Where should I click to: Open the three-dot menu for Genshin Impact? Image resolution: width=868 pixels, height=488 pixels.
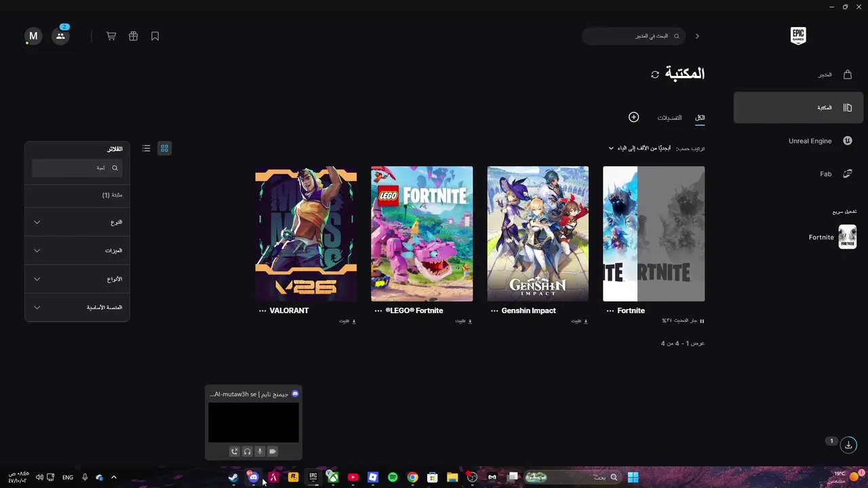(494, 310)
